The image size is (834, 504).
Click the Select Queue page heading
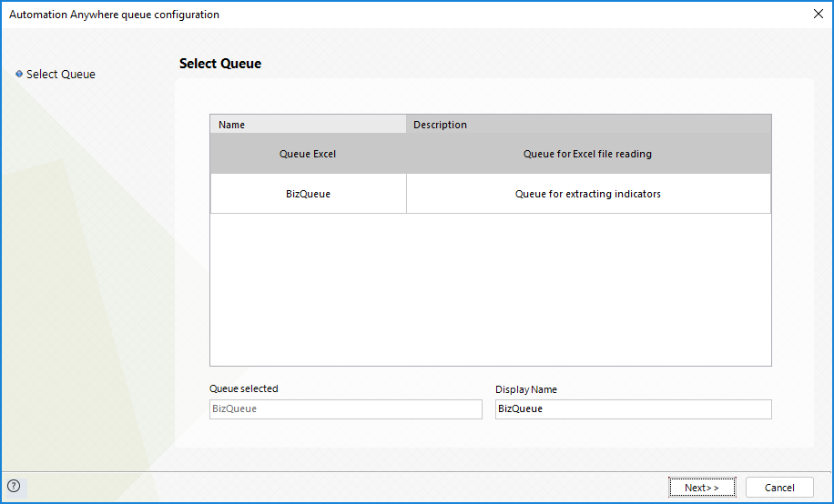(220, 64)
